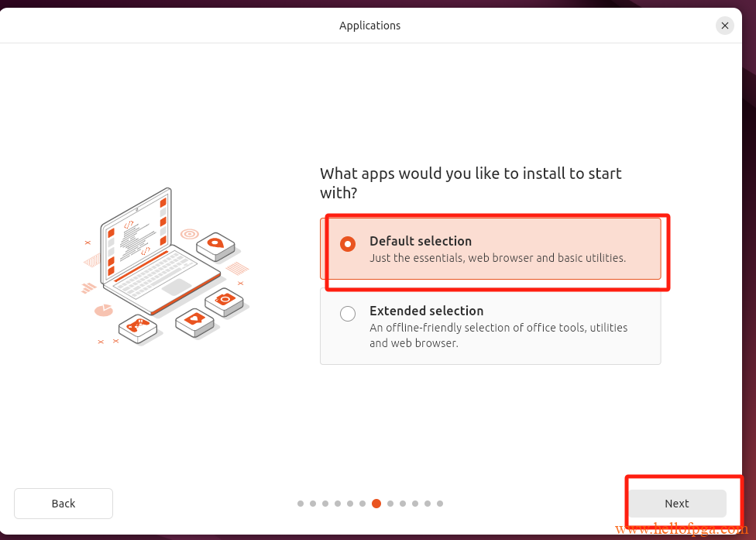Click the small bar chart graphic
The width and height of the screenshot is (756, 540).
(x=89, y=288)
